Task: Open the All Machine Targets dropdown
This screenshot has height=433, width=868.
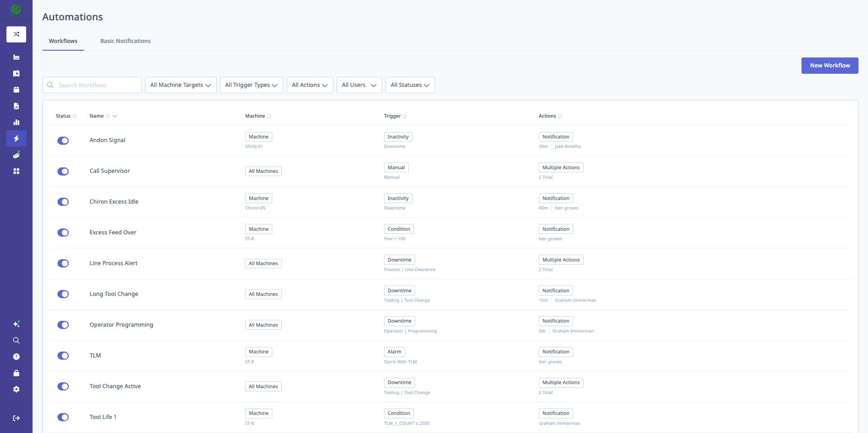Action: point(180,85)
